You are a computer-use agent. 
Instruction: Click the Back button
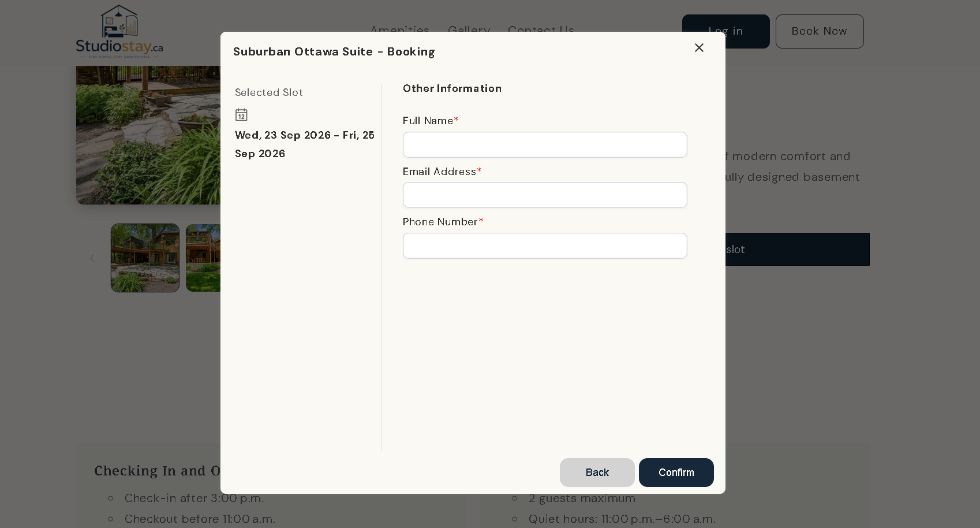coord(597,473)
